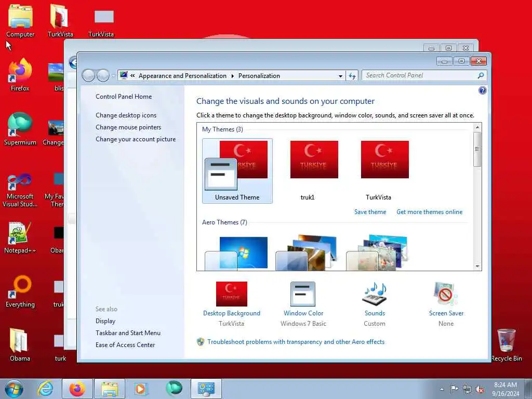Open Taskbar and Start Menu link
This screenshot has width=532, height=399.
(x=128, y=333)
